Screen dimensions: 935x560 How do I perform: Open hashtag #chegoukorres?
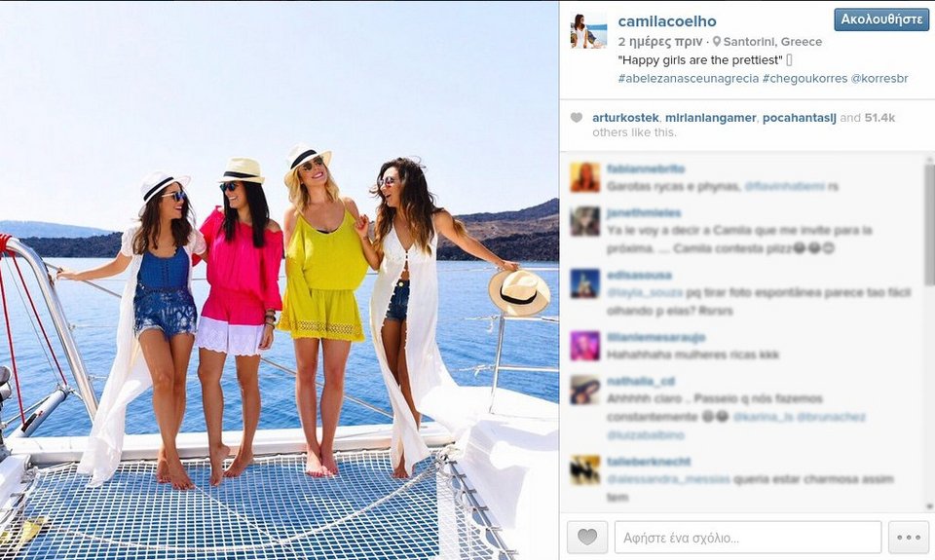pyautogui.click(x=805, y=78)
